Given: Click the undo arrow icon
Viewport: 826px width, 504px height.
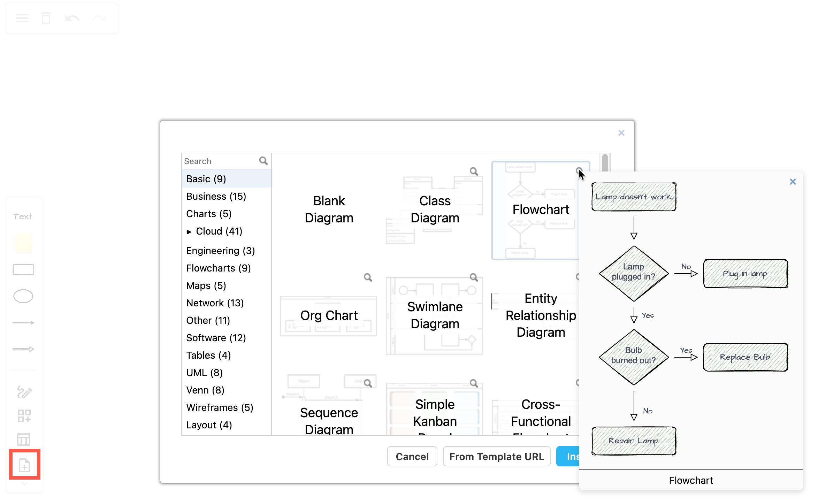Looking at the screenshot, I should click(72, 18).
